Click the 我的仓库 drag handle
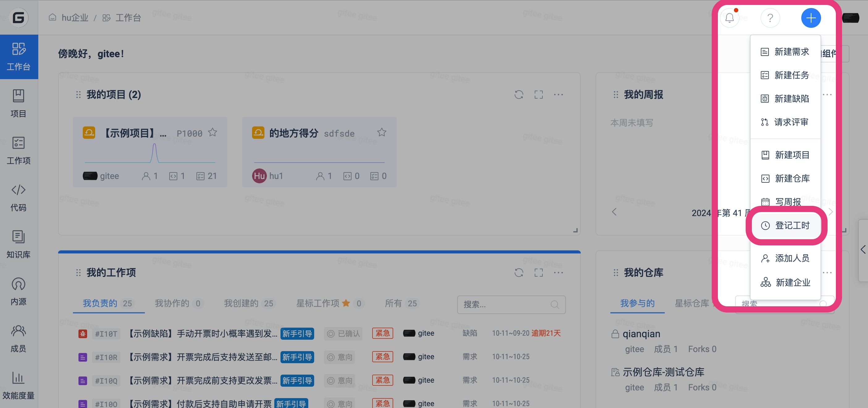The image size is (868, 408). coord(616,272)
